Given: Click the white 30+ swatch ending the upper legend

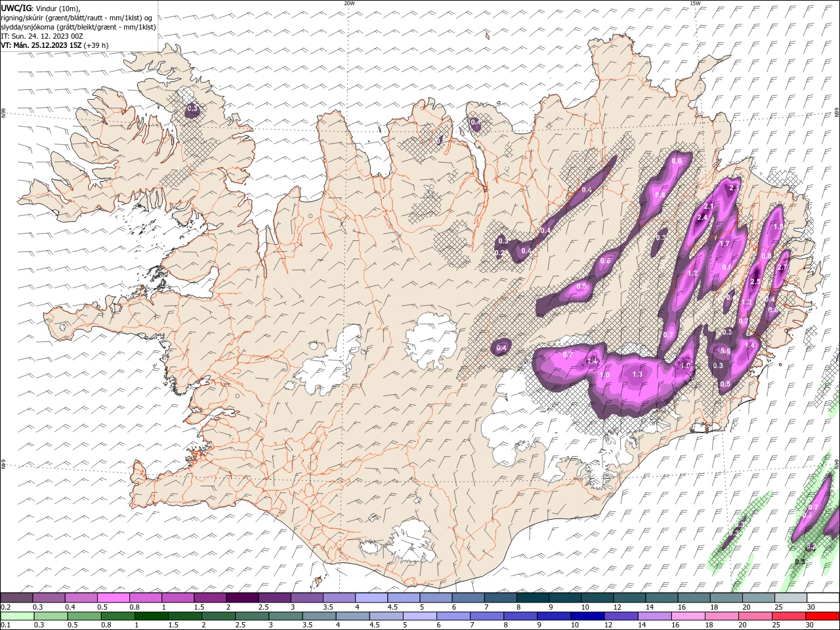Looking at the screenshot, I should [822, 598].
